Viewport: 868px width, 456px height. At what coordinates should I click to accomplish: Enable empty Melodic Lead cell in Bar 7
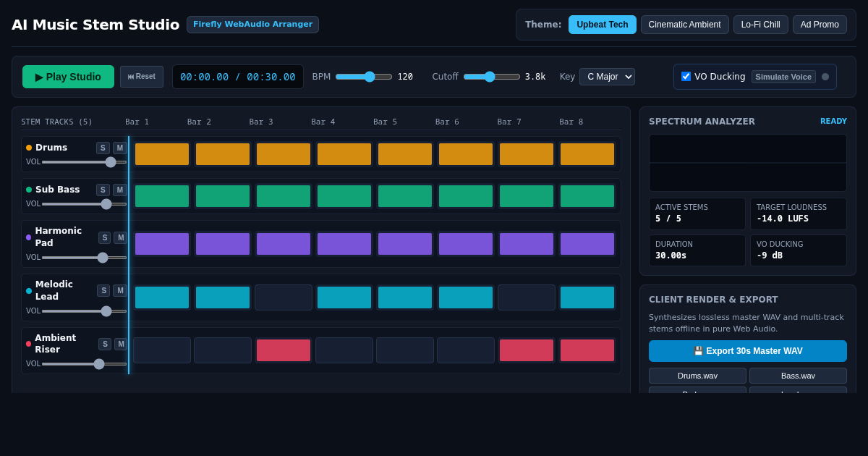527,297
